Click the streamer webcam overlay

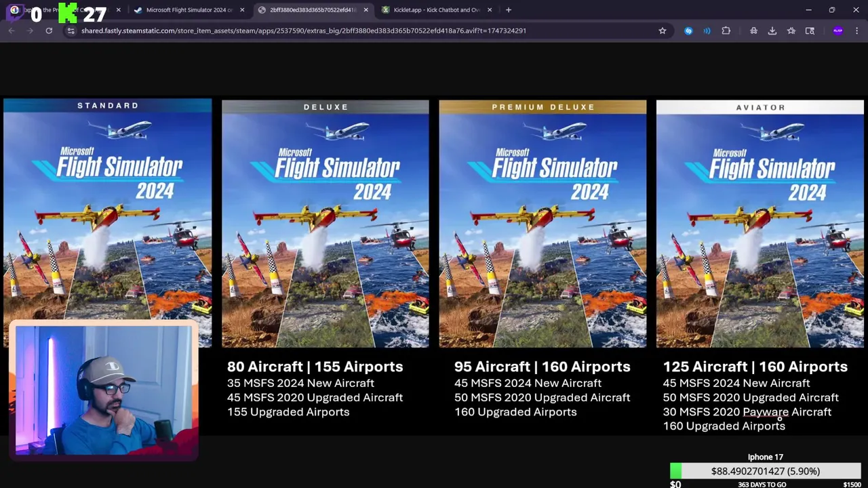tap(104, 390)
